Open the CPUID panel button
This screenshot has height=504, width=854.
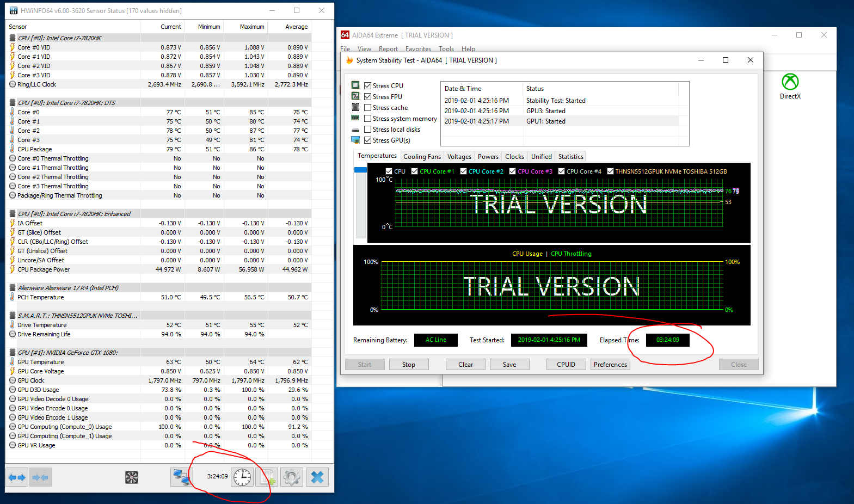pyautogui.click(x=566, y=365)
